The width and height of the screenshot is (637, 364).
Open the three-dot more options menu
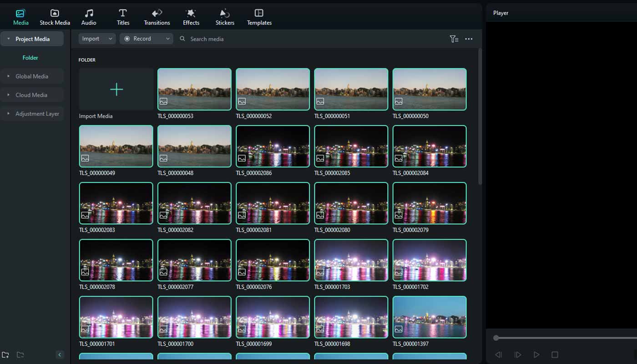tap(469, 39)
